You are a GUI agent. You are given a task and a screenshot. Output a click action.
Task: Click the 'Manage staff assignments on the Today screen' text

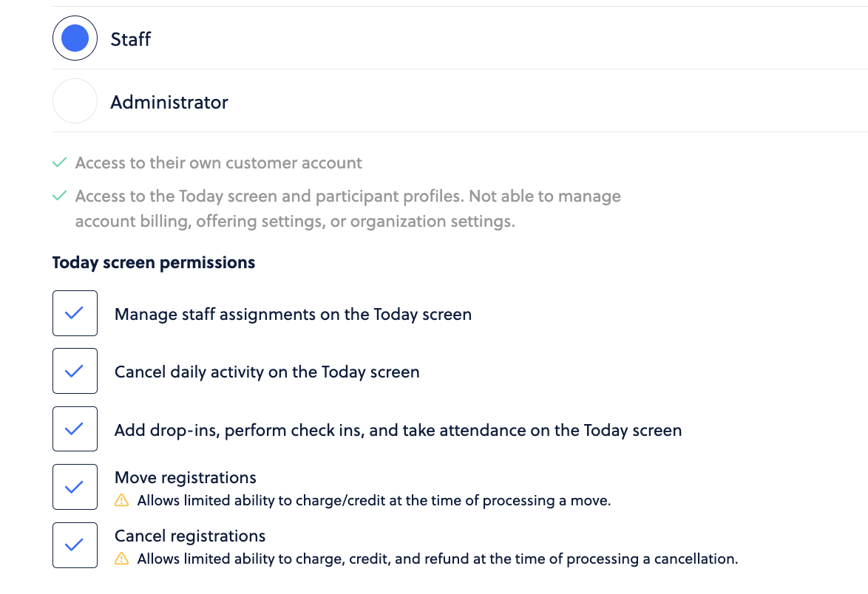coord(293,314)
